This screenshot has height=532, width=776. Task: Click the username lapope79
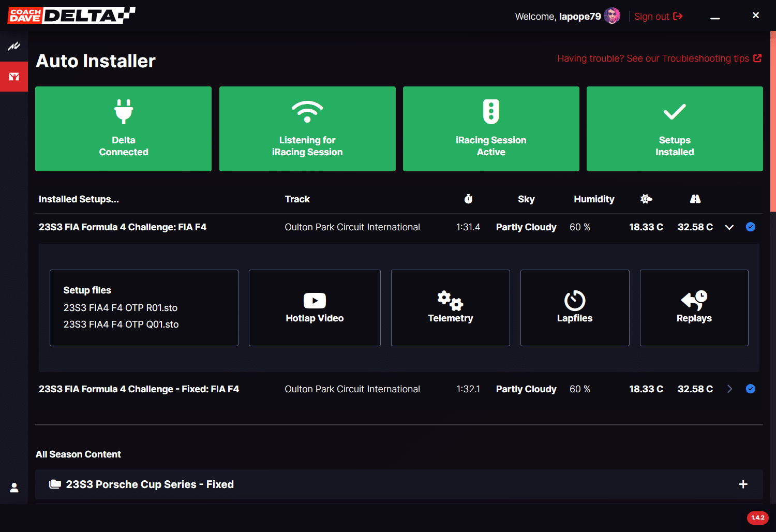pyautogui.click(x=580, y=17)
